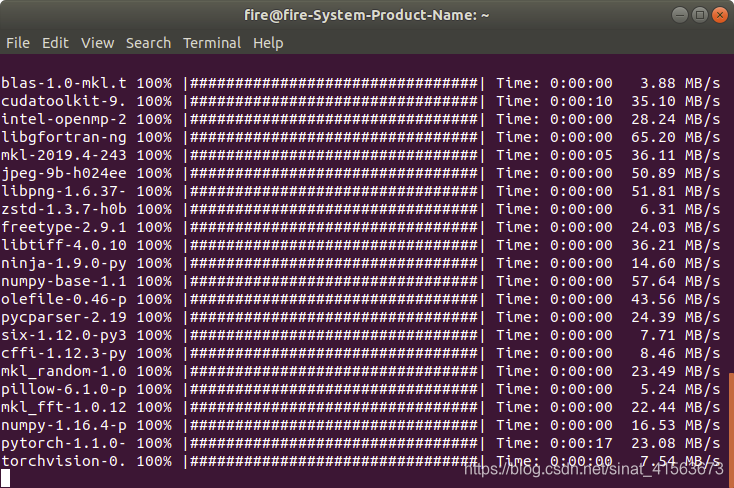Close the terminal window
This screenshot has height=488, width=734.
click(x=720, y=15)
